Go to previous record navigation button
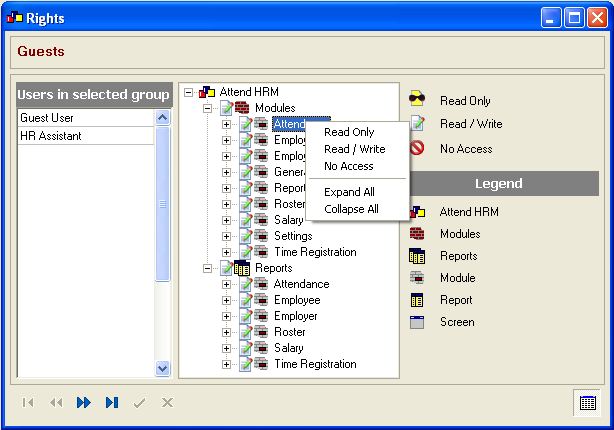614x430 pixels. 56,403
